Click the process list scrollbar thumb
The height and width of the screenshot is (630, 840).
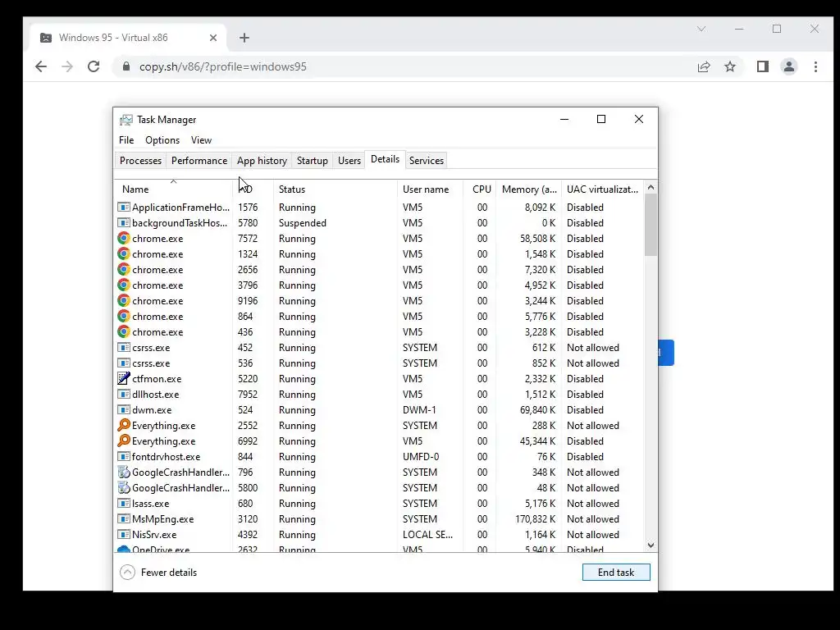pos(651,225)
